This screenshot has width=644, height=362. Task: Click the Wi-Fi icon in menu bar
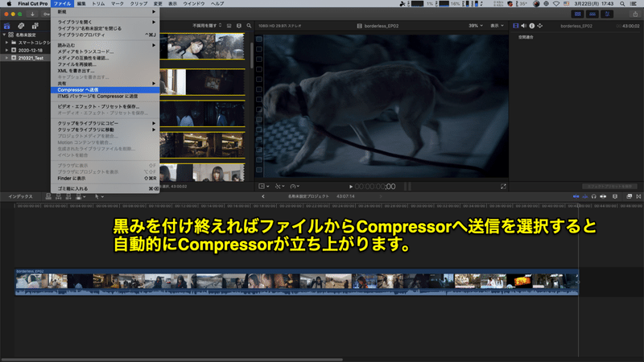point(556,4)
